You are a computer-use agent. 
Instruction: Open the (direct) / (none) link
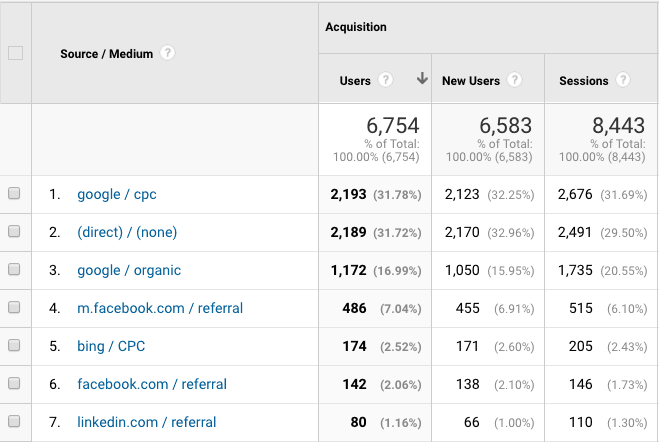[127, 232]
